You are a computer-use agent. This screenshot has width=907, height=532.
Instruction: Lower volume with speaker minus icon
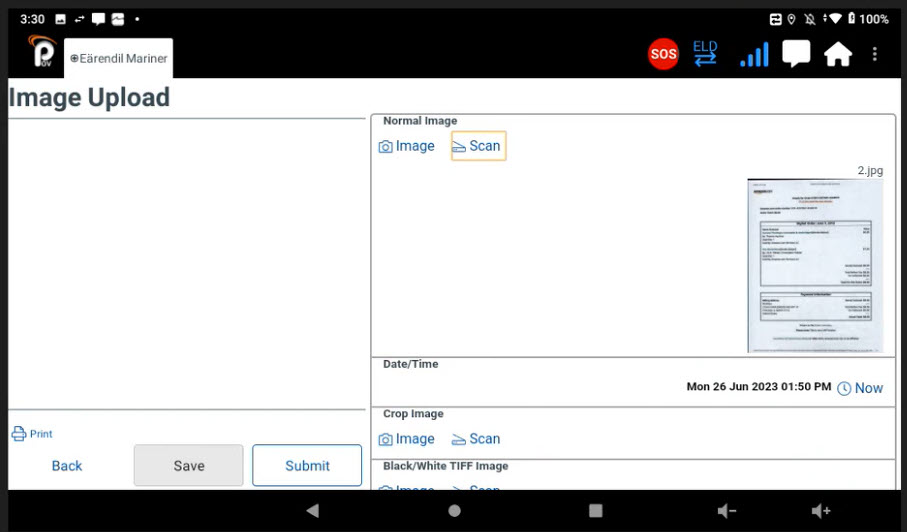click(x=727, y=511)
